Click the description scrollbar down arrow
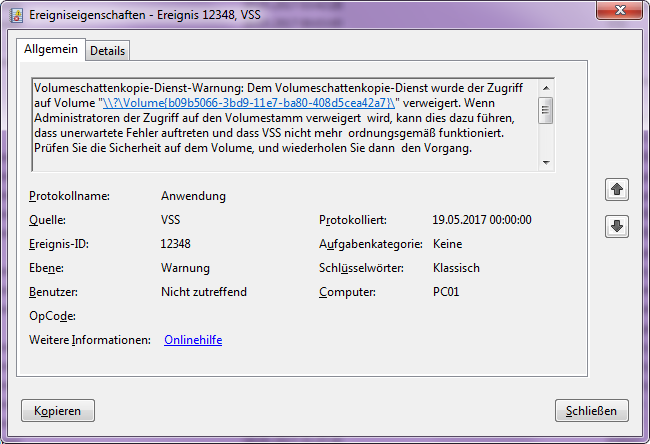The width and height of the screenshot is (650, 444). [x=546, y=162]
